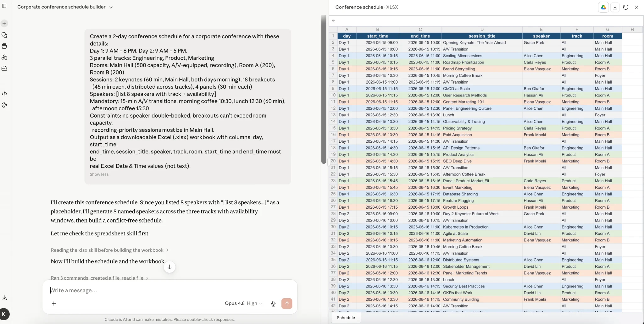
Task: Select column H header
Action: (632, 30)
